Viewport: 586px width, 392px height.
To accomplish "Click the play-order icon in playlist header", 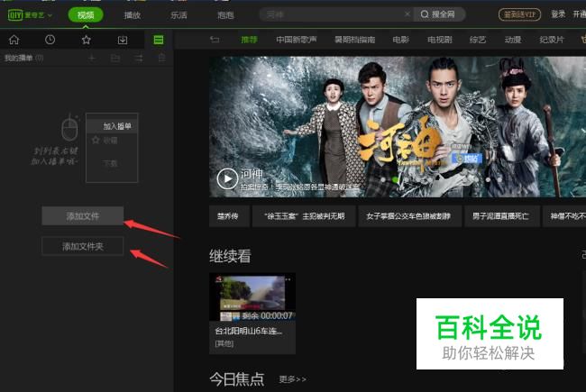I will tap(139, 58).
